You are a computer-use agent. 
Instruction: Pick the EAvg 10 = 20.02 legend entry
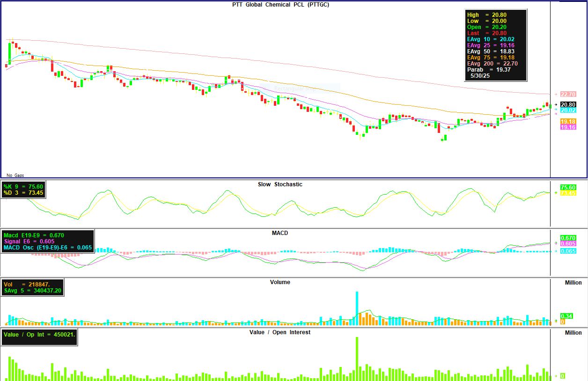coord(491,39)
